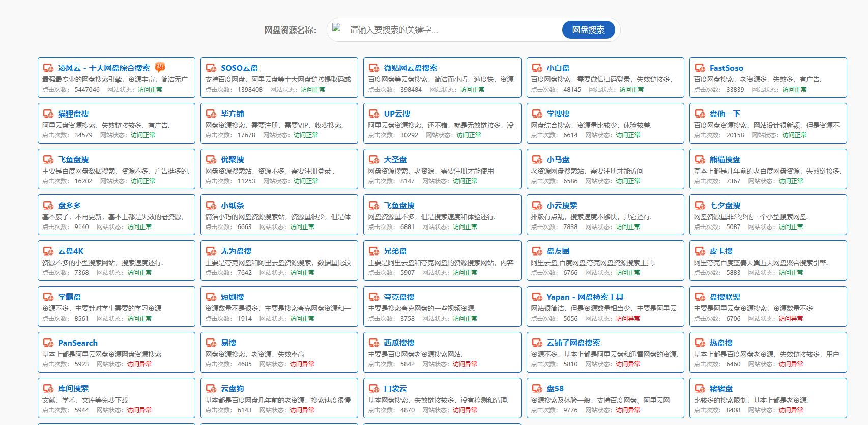The height and width of the screenshot is (425, 868).
Task: Open the 西瓜搜搜 link
Action: click(399, 343)
